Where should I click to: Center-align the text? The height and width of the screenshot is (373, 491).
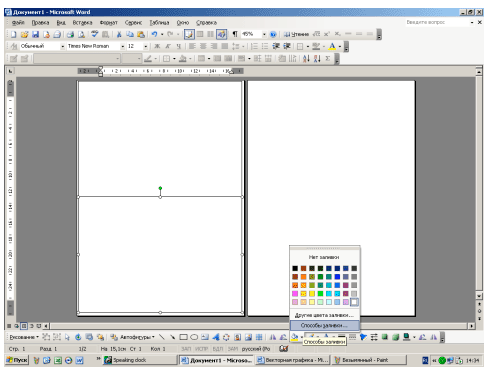click(x=203, y=46)
